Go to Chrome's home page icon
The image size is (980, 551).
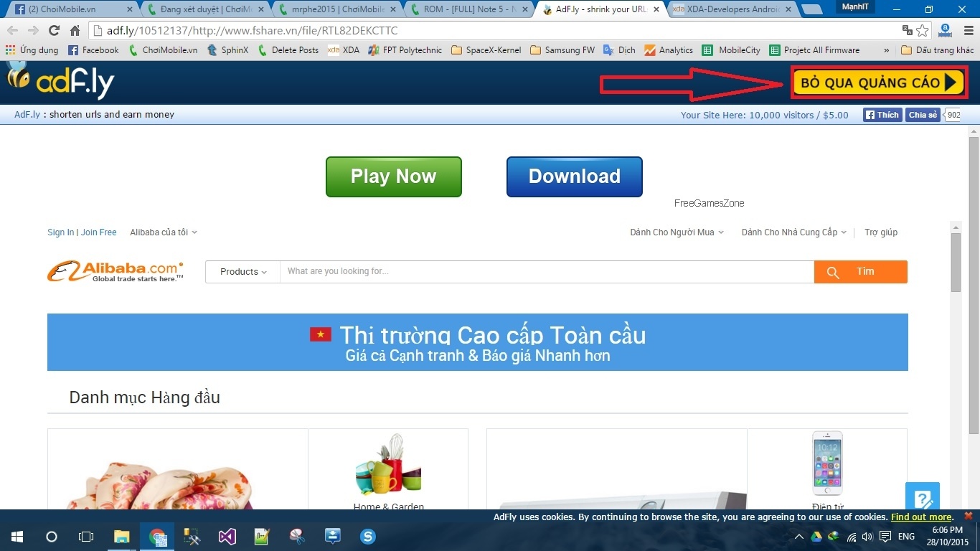tap(75, 31)
